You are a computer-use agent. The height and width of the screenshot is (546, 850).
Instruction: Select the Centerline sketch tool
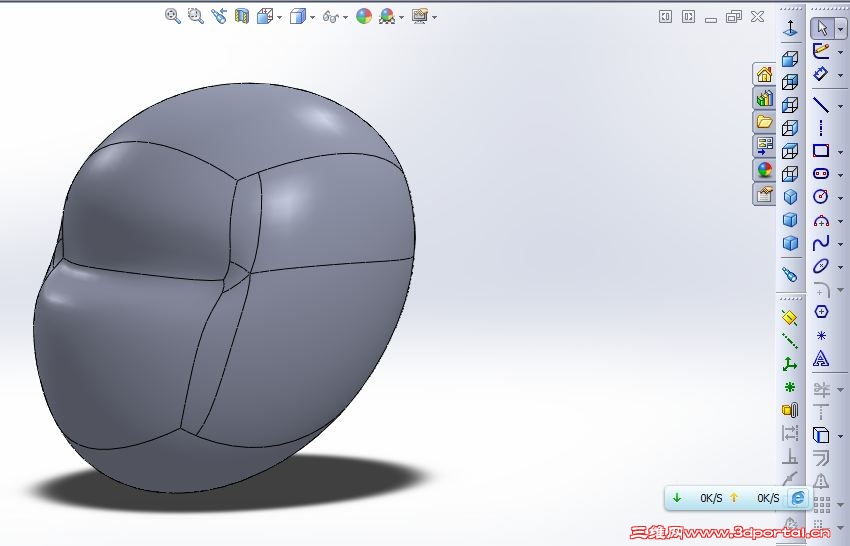tap(821, 128)
